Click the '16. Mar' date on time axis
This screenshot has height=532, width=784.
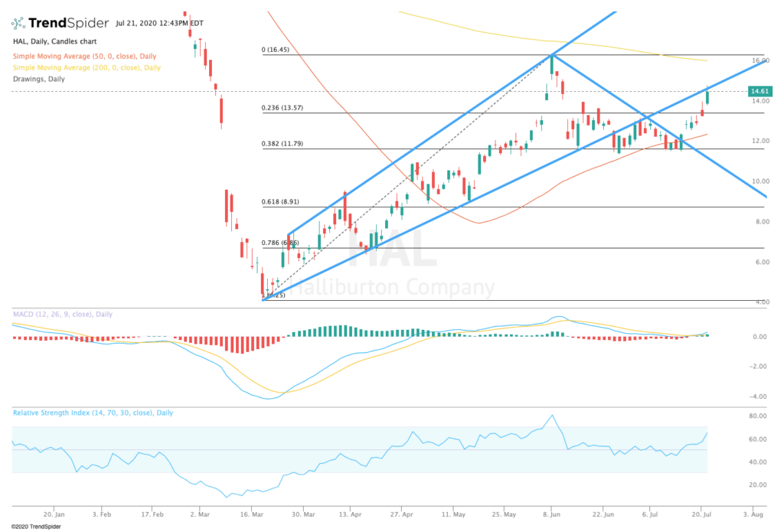click(x=251, y=514)
